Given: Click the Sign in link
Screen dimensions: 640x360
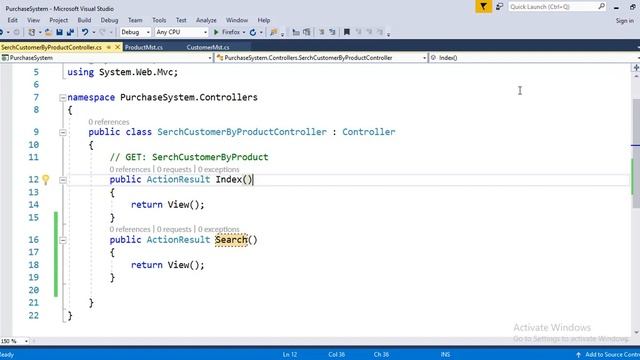Looking at the screenshot, I should tap(624, 20).
